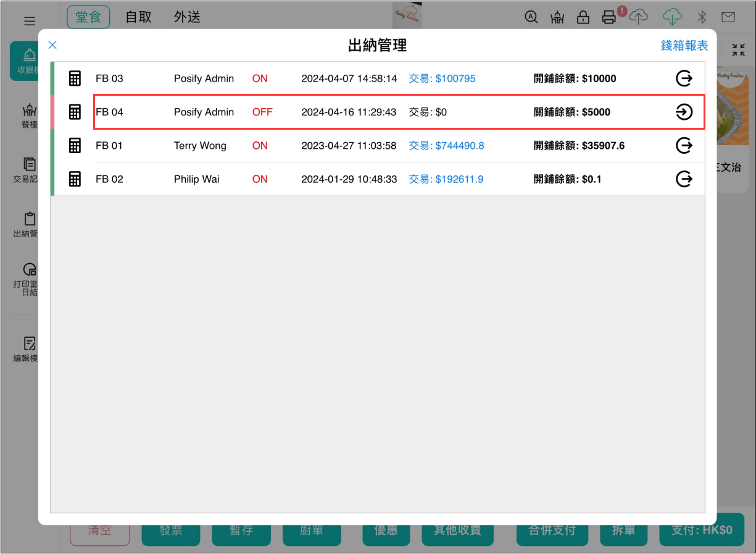756x554 pixels.
Task: Click the calculator icon beside FB 03
Action: click(75, 78)
